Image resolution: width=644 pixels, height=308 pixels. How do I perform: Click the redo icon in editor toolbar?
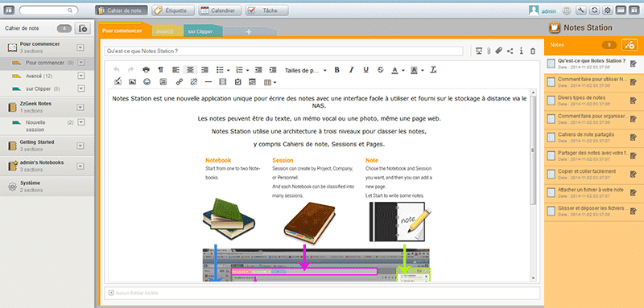coord(130,70)
